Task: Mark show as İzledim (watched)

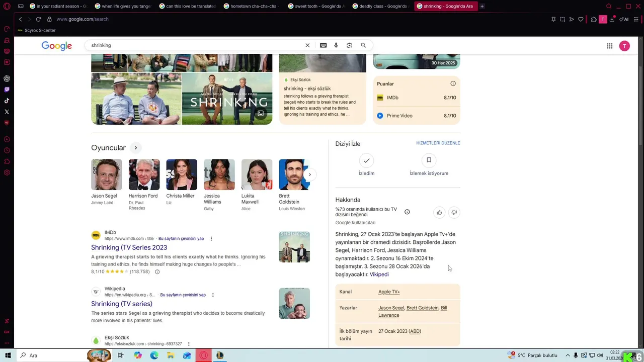Action: 366,165
